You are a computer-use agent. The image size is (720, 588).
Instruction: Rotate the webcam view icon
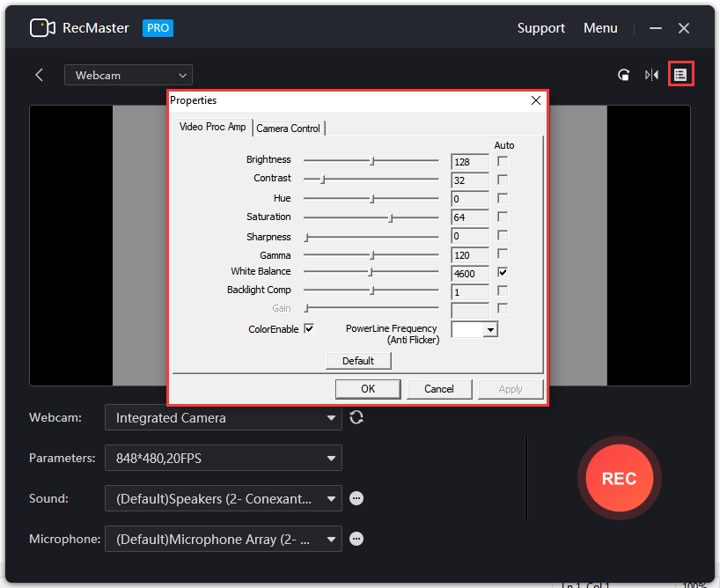(x=623, y=75)
